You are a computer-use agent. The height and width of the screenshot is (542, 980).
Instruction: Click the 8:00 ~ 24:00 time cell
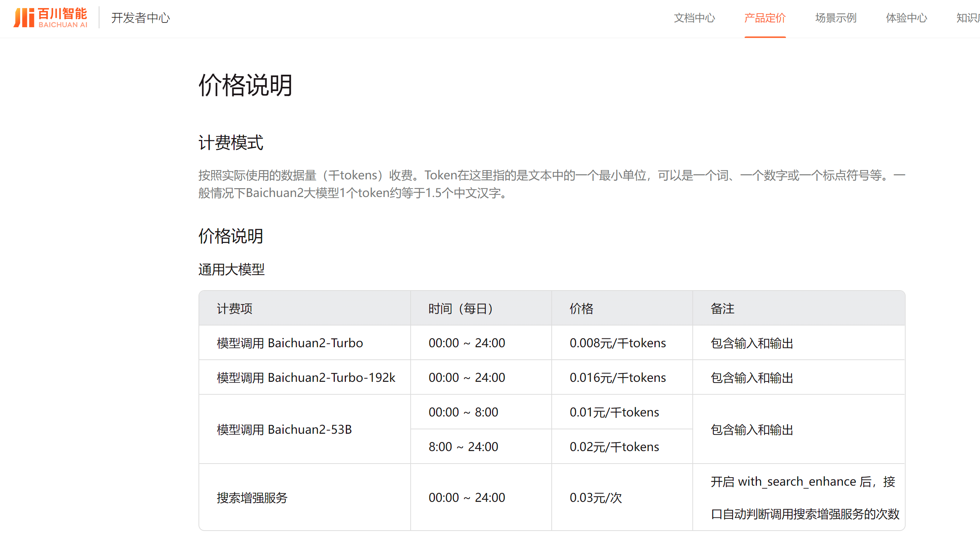point(481,447)
